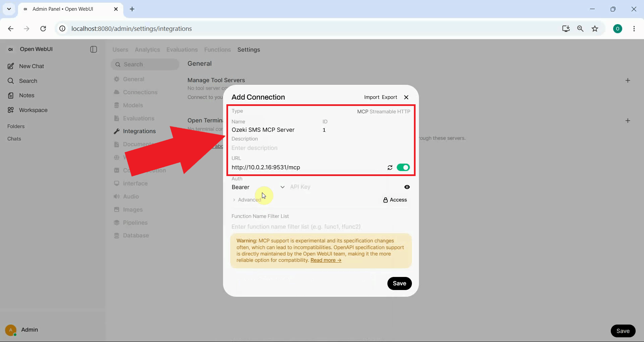View site information icon in address bar
The image size is (644, 342).
[x=62, y=29]
